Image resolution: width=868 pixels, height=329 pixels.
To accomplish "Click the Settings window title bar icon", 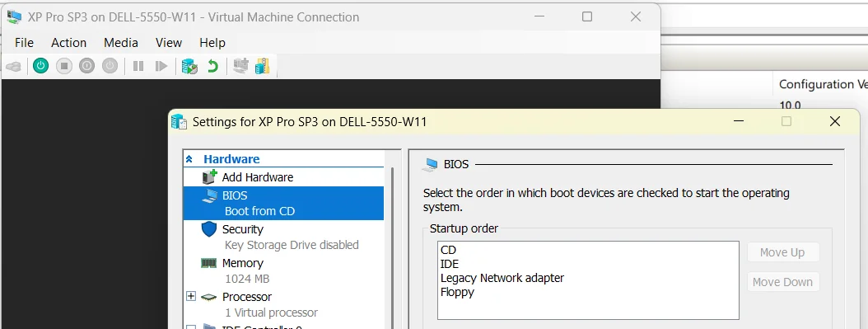I will (x=179, y=121).
